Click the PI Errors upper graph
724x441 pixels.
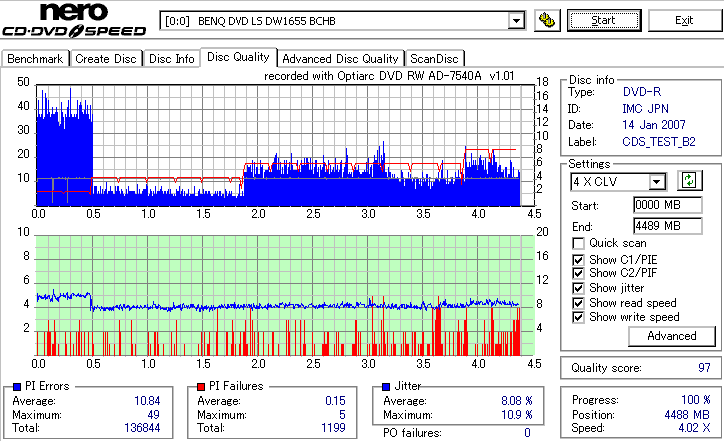(x=285, y=145)
